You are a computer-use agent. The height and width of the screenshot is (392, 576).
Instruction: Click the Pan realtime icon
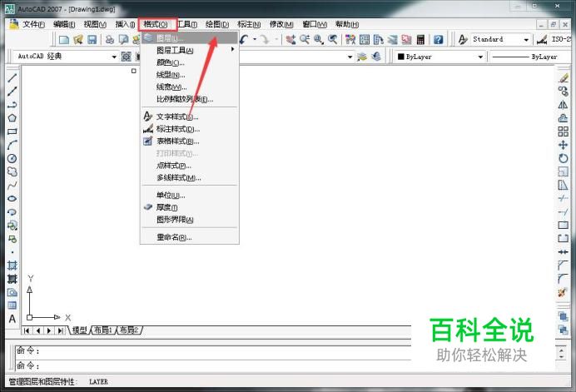tap(290, 39)
